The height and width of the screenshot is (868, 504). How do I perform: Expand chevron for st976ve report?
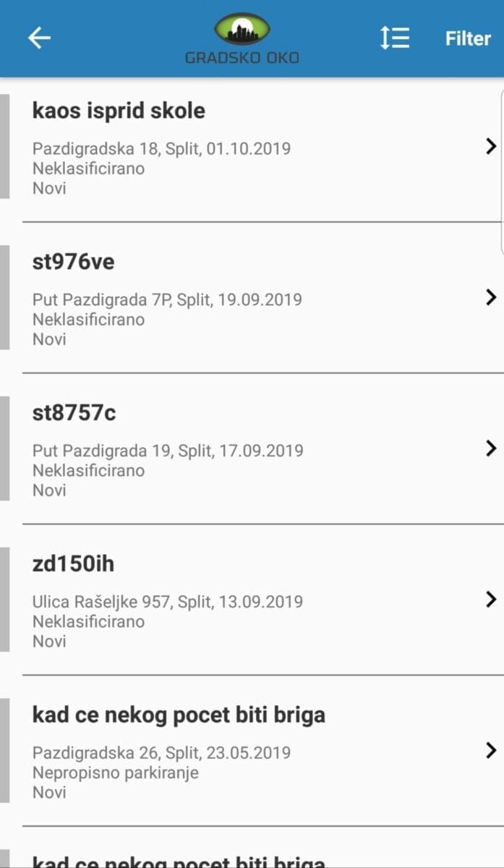[x=491, y=297]
